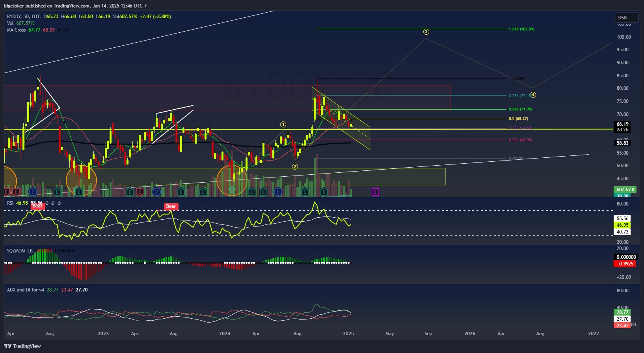The height and width of the screenshot is (353, 644).
Task: Click the 66.19 current price label
Action: [x=623, y=124]
